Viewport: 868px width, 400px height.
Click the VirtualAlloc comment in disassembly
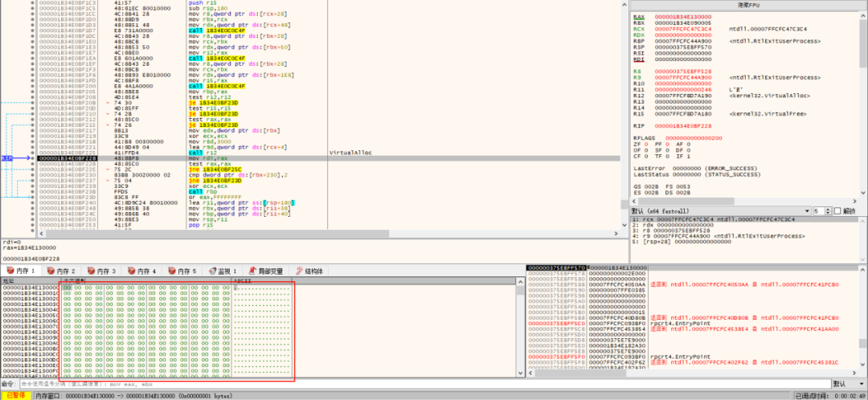coord(350,152)
